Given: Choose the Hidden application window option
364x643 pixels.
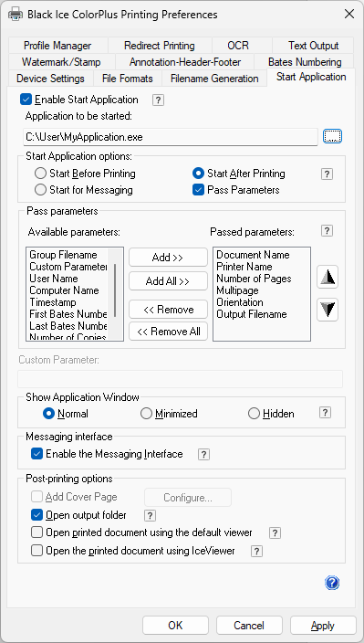Looking at the screenshot, I should click(x=255, y=414).
